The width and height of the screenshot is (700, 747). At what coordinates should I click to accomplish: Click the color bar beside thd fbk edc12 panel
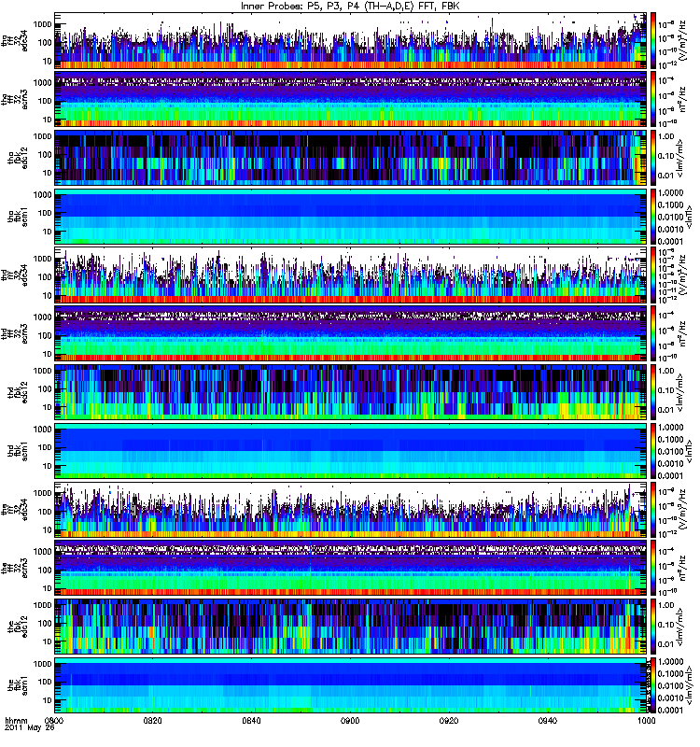652,392
